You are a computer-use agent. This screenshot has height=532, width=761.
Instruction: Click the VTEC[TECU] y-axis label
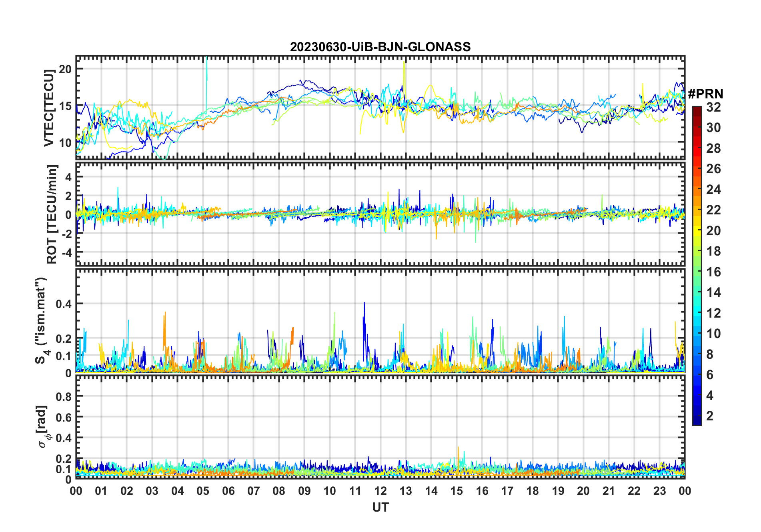click(49, 108)
